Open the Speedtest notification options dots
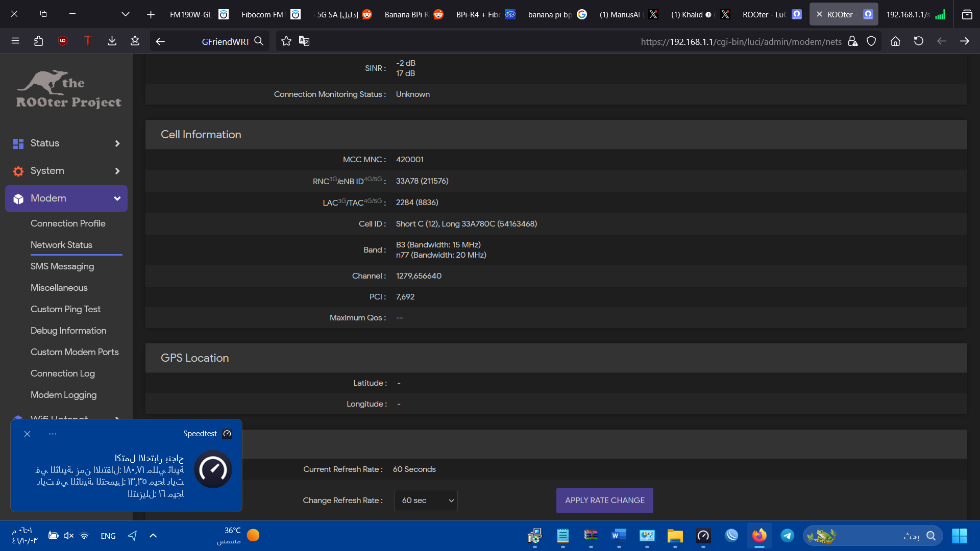Screen dimensions: 980x551 pyautogui.click(x=53, y=434)
